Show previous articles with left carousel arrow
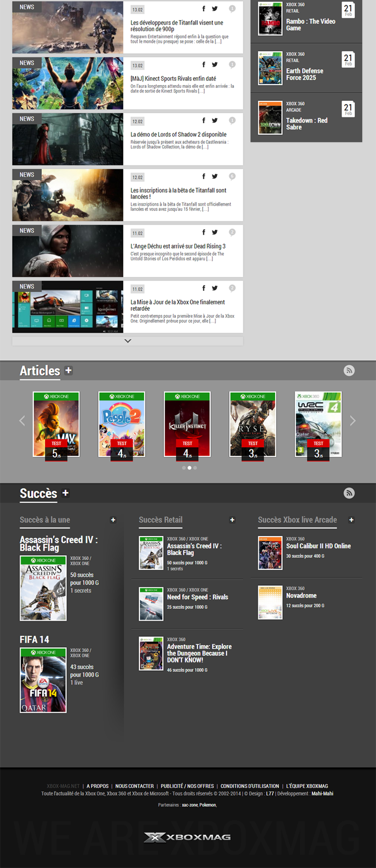 pos(22,421)
